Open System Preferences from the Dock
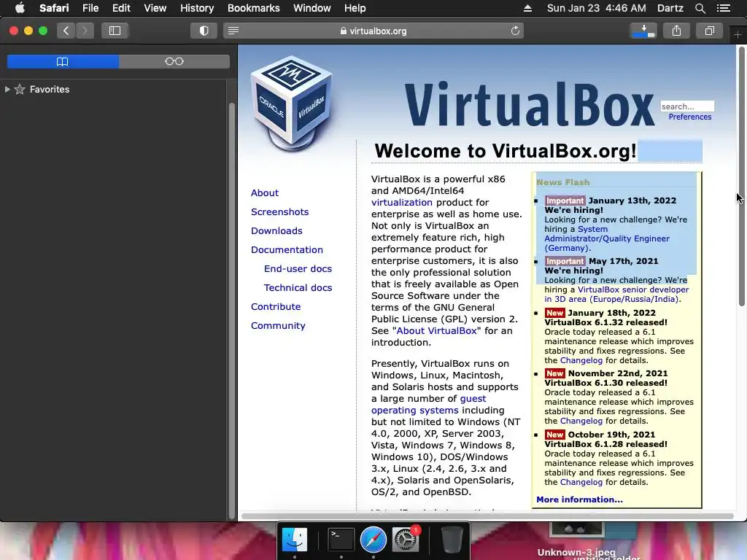Screen dimensions: 747x560 [406, 540]
